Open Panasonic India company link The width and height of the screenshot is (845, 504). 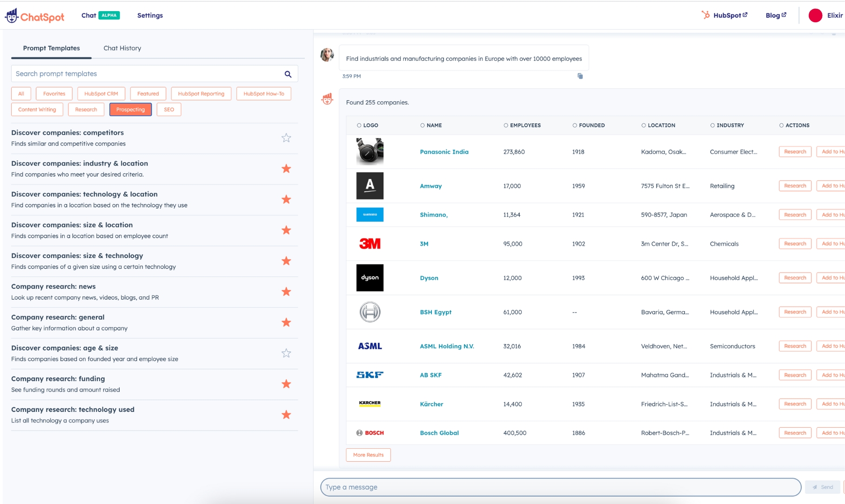coord(444,152)
